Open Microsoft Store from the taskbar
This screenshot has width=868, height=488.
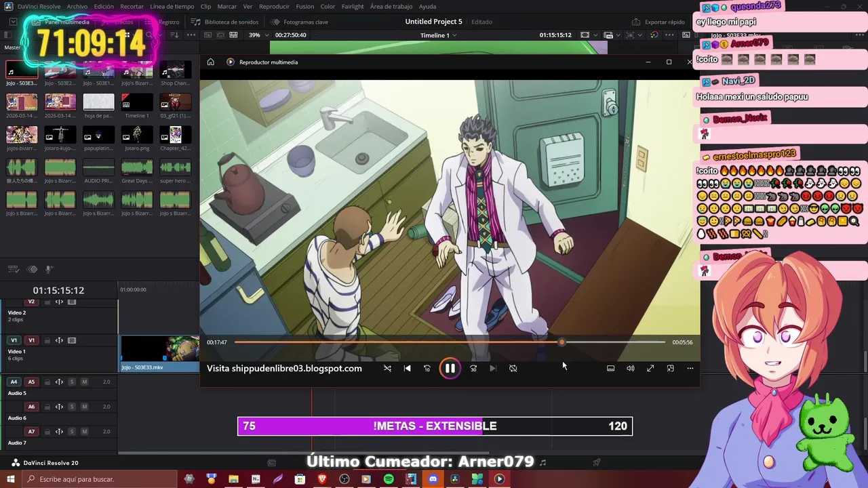(300, 479)
